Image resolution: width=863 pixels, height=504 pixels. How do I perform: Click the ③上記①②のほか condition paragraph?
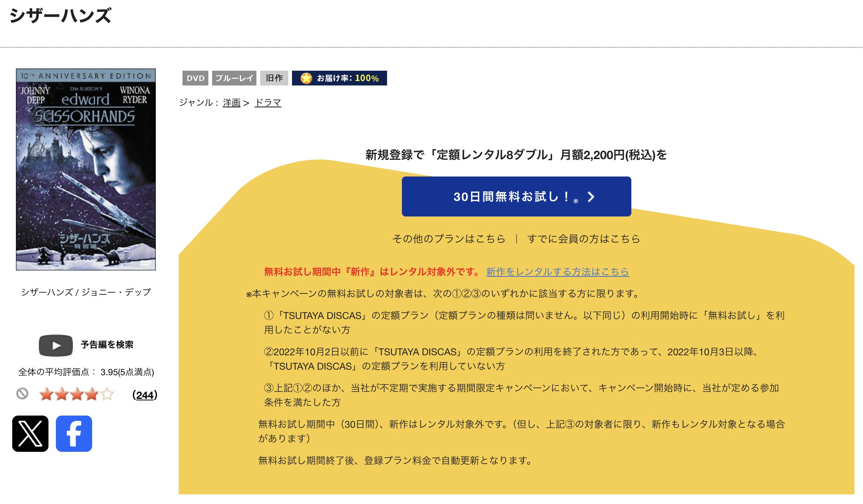click(522, 395)
